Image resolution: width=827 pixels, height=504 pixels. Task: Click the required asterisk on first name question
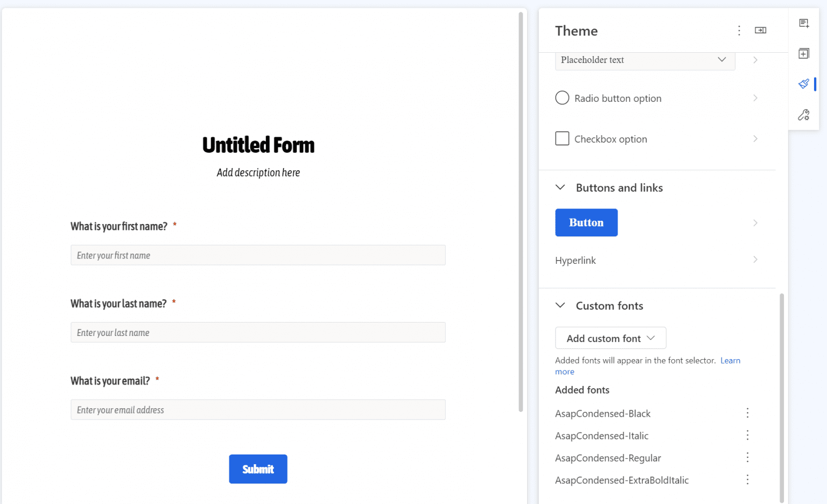174,226
